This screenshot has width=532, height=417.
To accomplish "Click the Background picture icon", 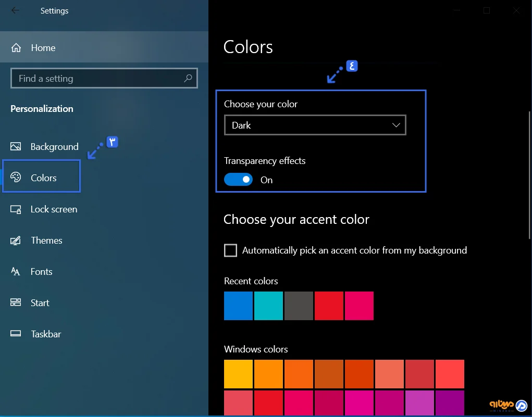I will click(x=16, y=146).
